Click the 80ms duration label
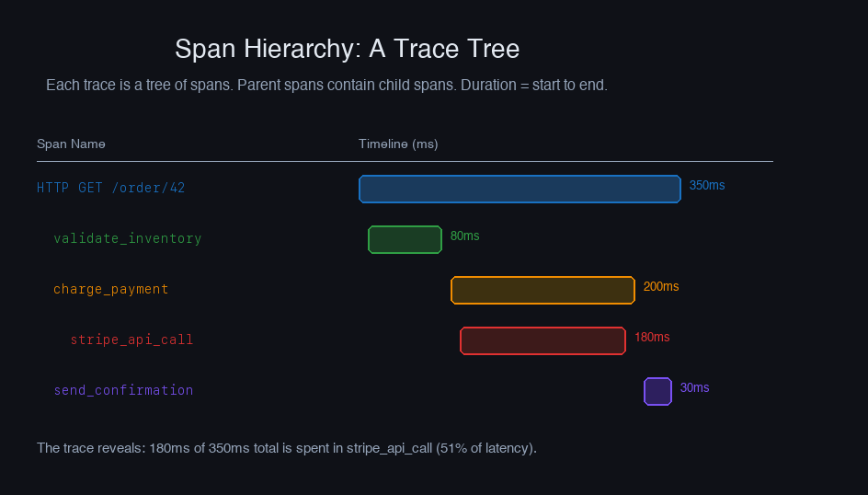Viewport: 868px width, 495px height. tap(465, 236)
